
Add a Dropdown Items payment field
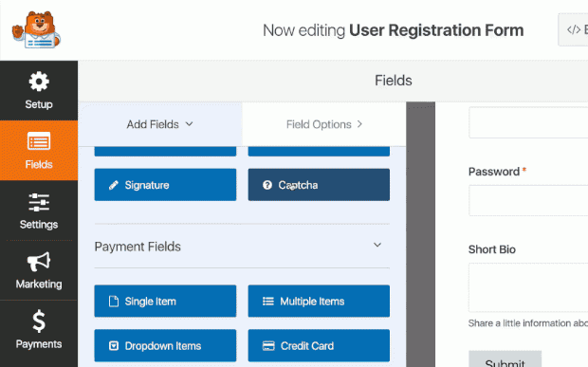pos(165,345)
